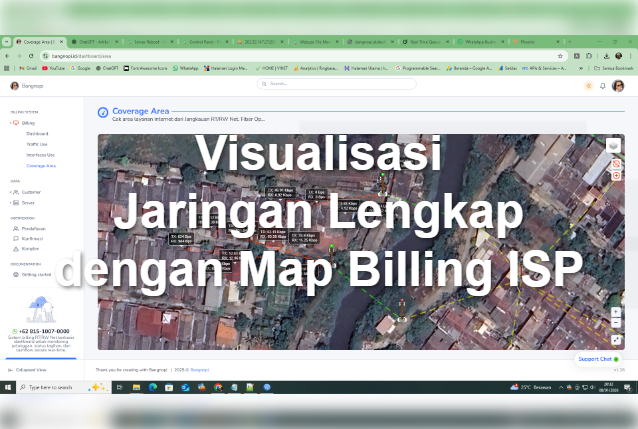Viewport: 638px width, 429px height.
Task: Bookmark this page with the star icon
Action: click(560, 56)
